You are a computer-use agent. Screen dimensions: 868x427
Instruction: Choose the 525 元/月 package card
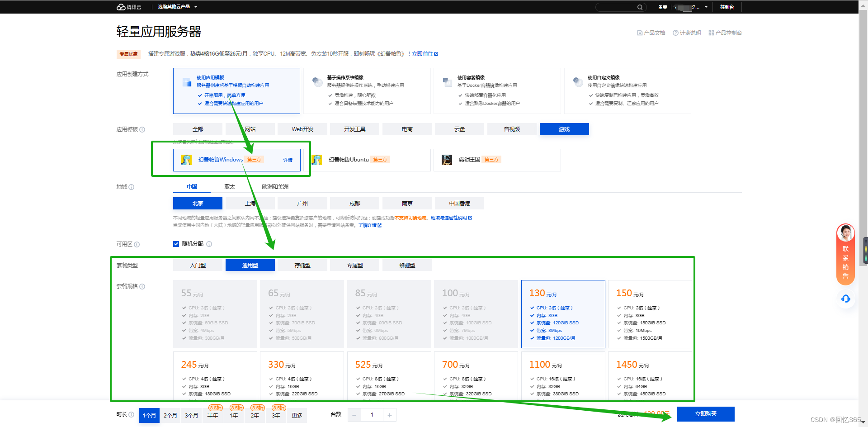click(x=389, y=376)
